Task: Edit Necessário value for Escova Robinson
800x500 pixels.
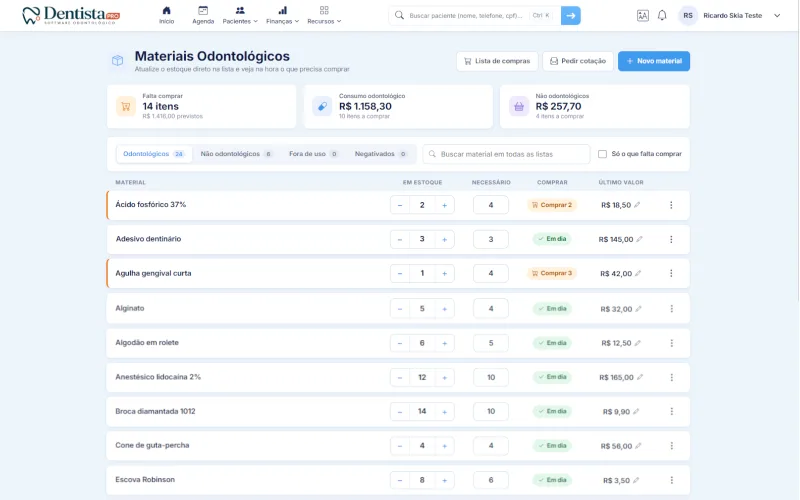Action: [x=491, y=480]
